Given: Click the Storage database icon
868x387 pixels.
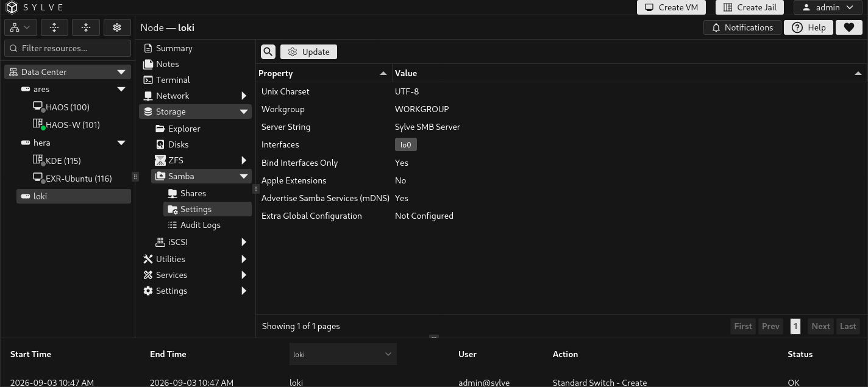Looking at the screenshot, I should pyautogui.click(x=148, y=112).
